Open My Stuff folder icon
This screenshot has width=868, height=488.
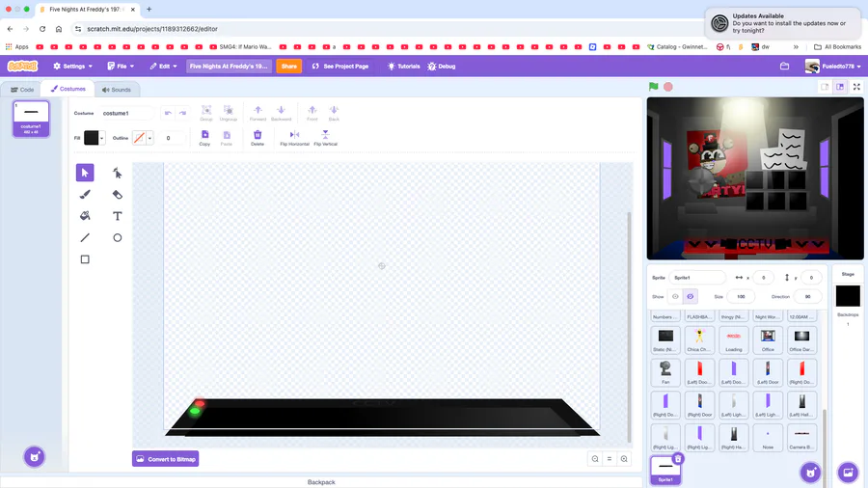pos(784,66)
